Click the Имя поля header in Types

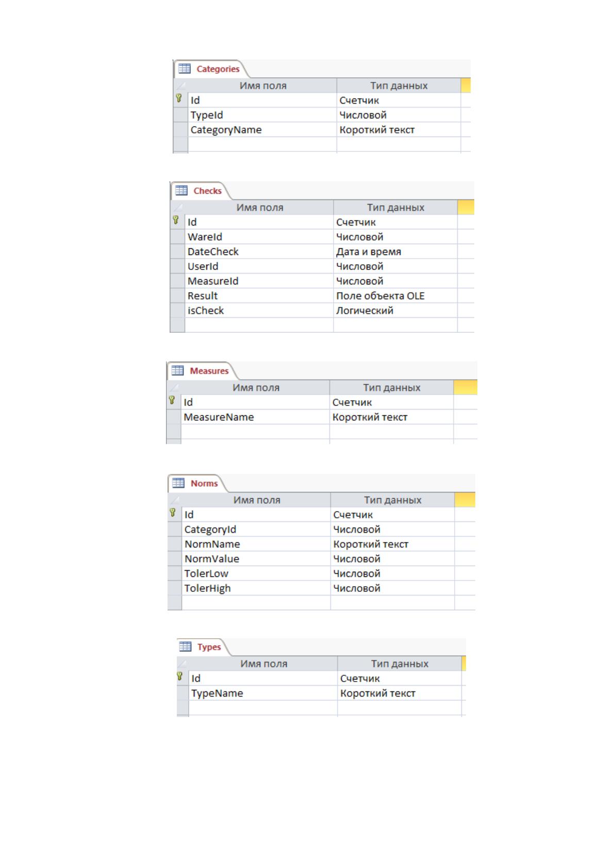click(263, 664)
